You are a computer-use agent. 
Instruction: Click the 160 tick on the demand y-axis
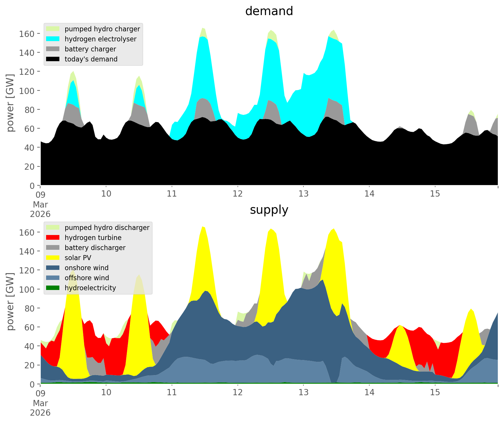pyautogui.click(x=27, y=34)
